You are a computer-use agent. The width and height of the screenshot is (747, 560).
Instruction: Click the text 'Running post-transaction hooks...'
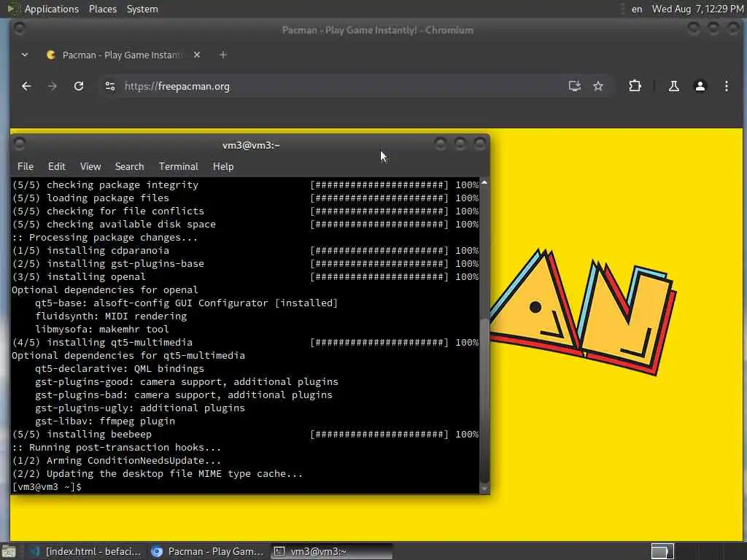pyautogui.click(x=125, y=448)
